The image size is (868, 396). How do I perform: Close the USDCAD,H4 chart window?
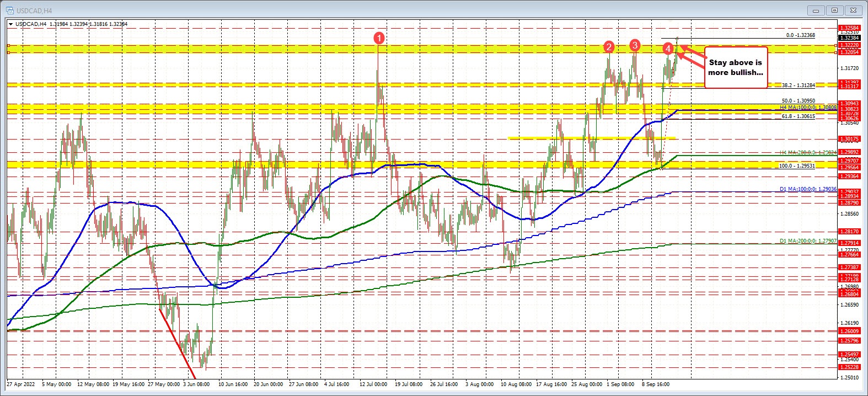853,10
